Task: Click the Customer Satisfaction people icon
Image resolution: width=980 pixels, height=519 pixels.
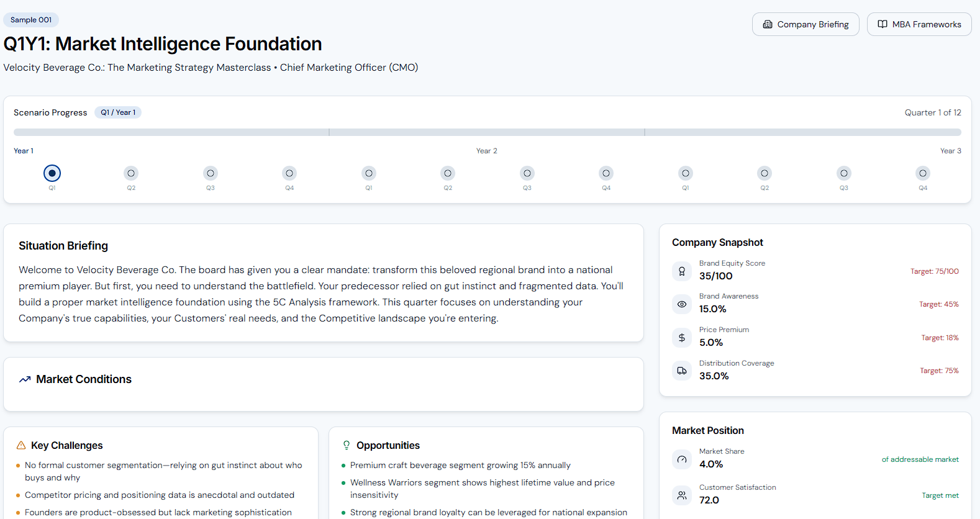Action: point(682,495)
